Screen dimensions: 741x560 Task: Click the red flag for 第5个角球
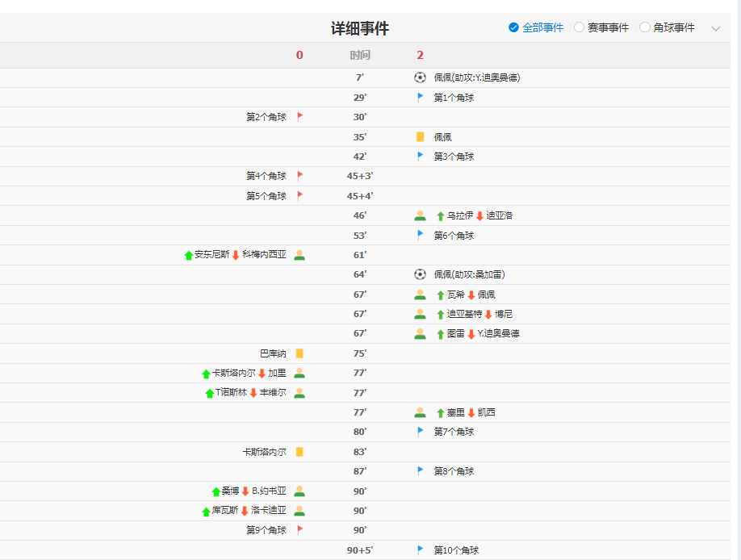click(299, 195)
